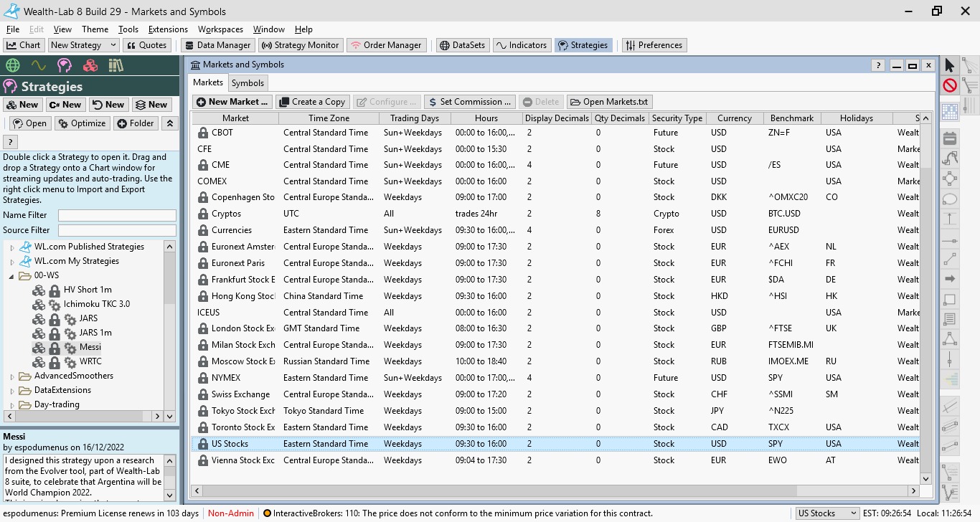Click the Open strategy button
980x522 pixels.
[x=29, y=123]
